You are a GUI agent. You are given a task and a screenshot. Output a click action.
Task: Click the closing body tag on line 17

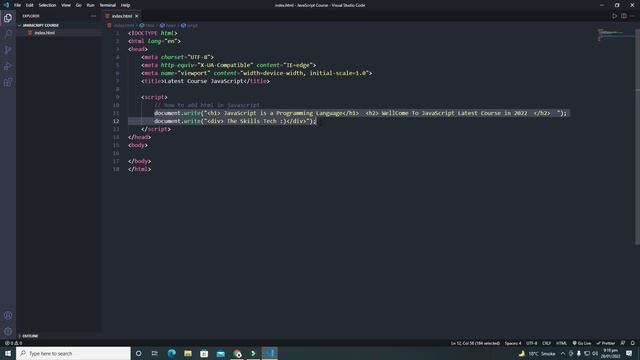coord(140,161)
